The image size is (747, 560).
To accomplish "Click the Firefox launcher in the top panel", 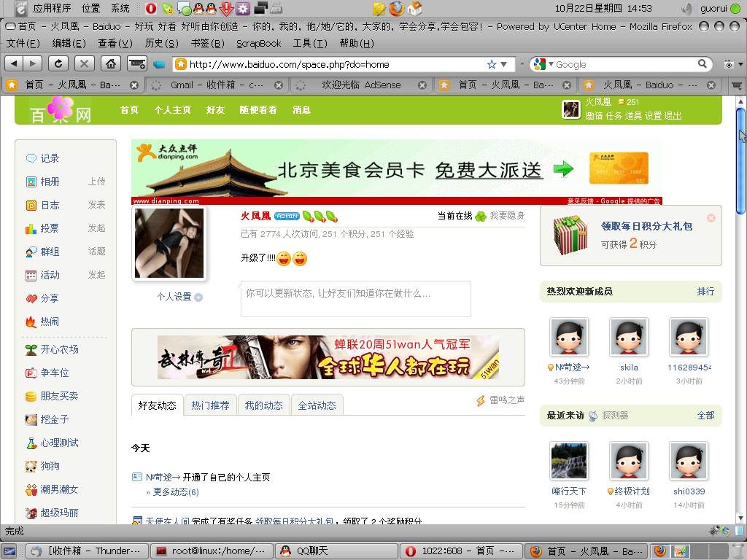I will pyautogui.click(x=396, y=8).
